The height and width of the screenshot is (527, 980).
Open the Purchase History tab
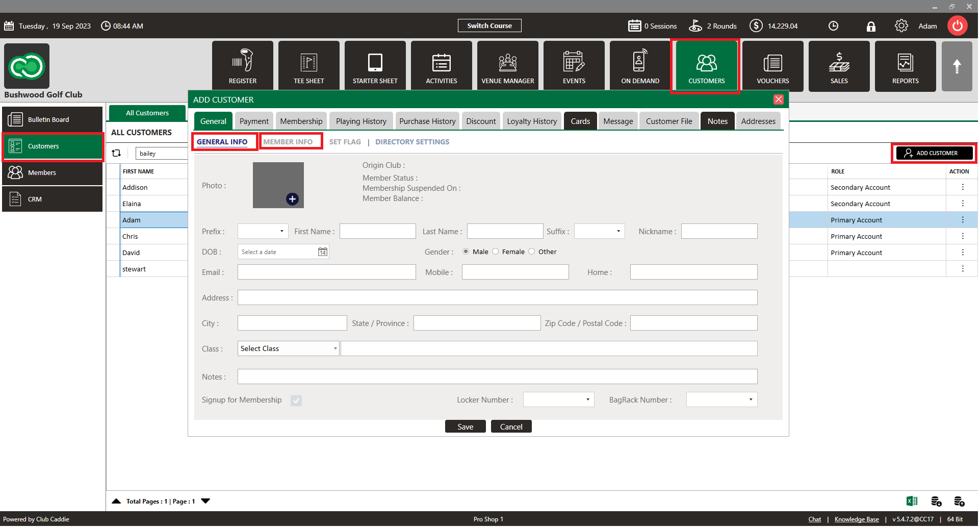point(427,121)
